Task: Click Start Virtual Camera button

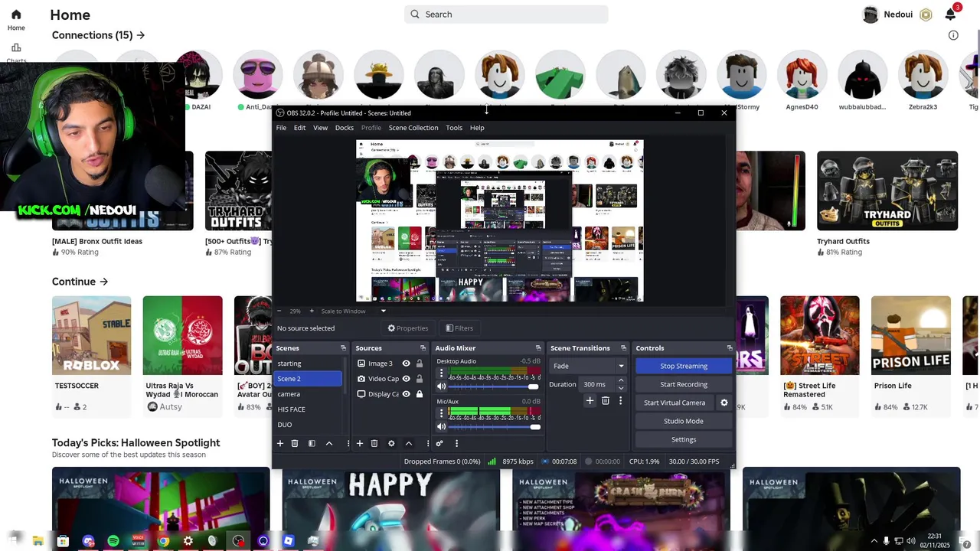Action: coord(675,403)
